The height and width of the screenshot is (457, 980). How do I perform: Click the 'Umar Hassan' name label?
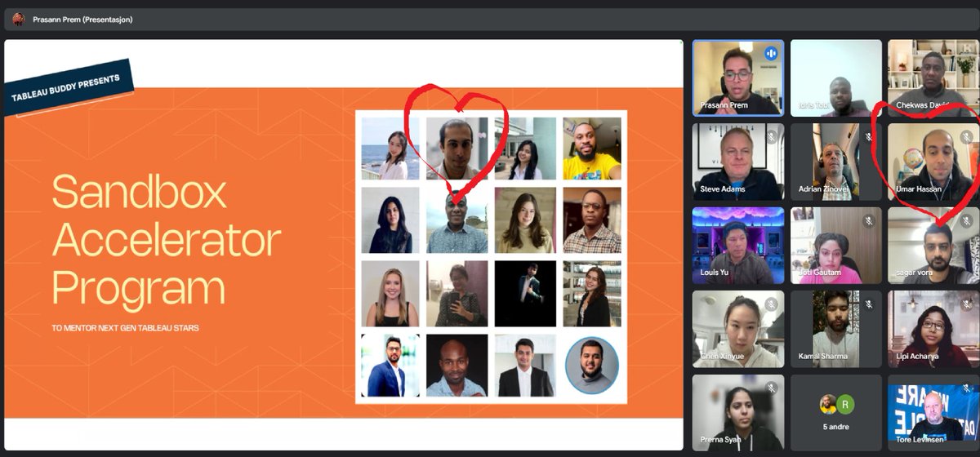[x=919, y=189]
